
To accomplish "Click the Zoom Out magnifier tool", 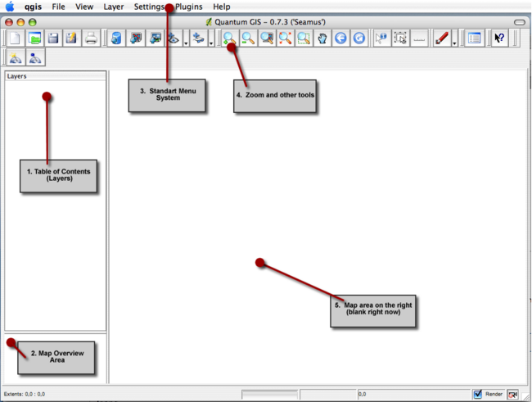I will coord(249,38).
